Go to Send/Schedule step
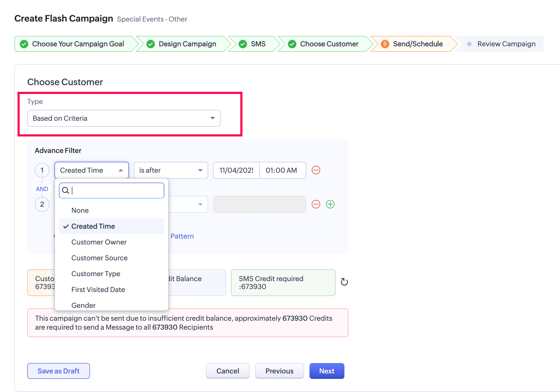 click(414, 44)
